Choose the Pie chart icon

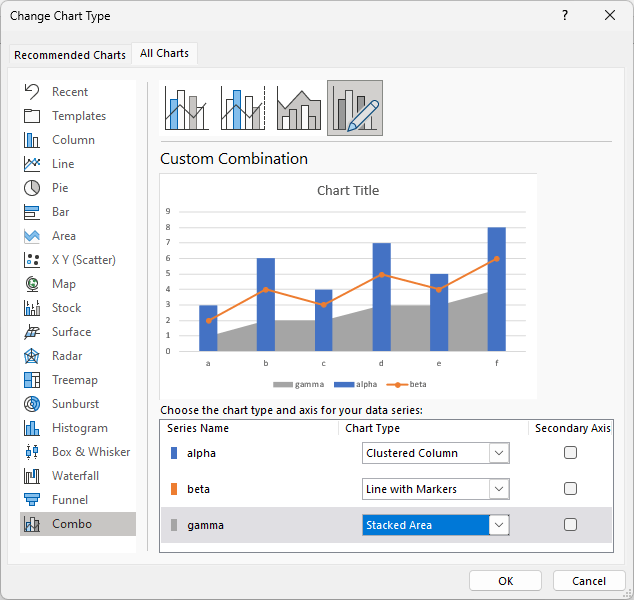(x=32, y=188)
